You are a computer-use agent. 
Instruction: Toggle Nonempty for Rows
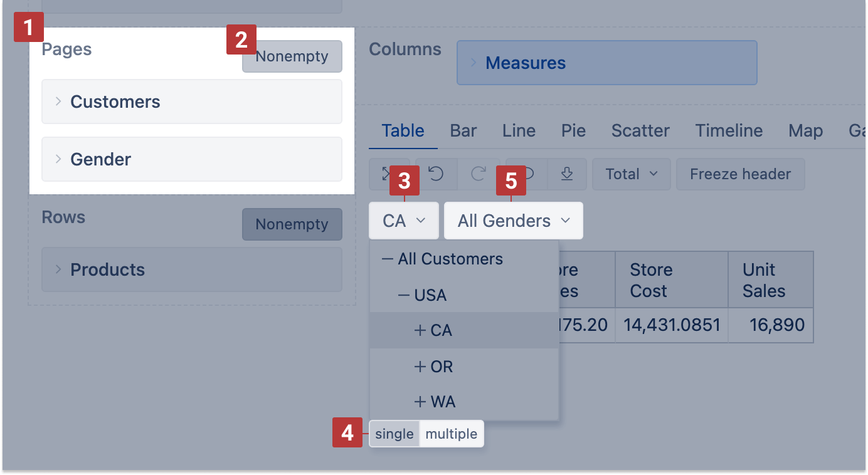[x=292, y=224]
